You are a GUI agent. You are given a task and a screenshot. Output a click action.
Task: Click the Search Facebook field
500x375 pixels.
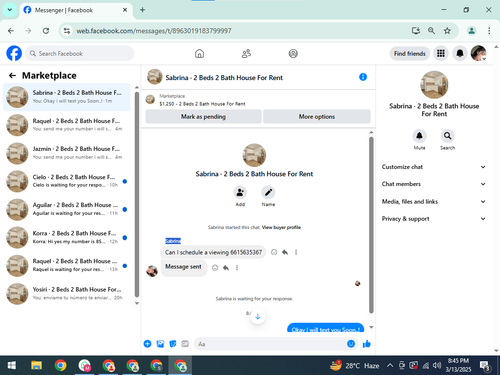click(x=80, y=53)
